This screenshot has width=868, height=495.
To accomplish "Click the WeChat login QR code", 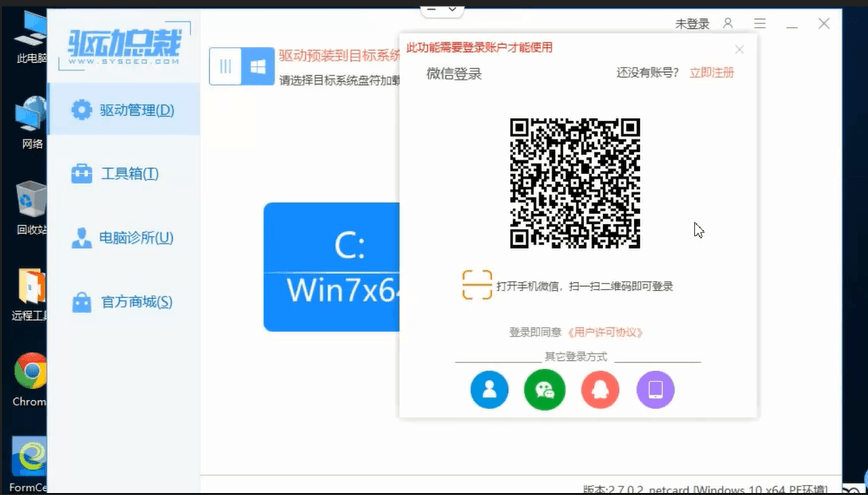I will tap(575, 183).
